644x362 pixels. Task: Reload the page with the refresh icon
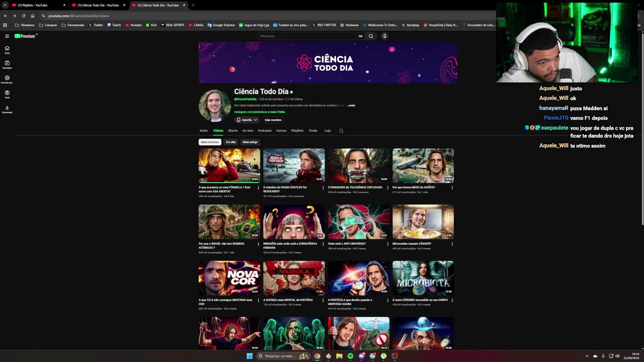[24, 16]
